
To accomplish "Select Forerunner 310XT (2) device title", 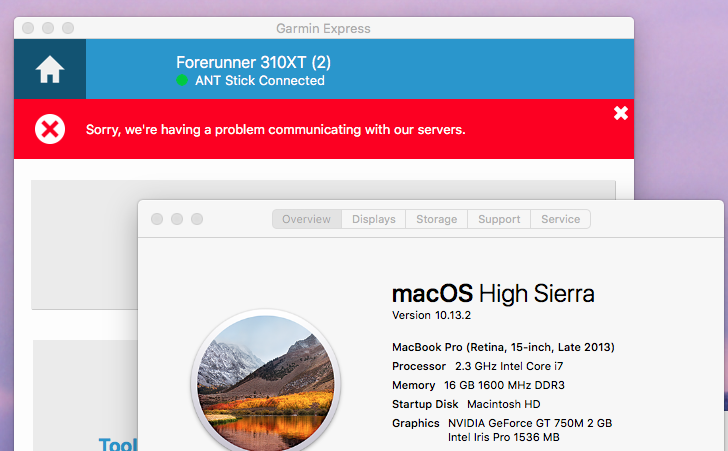I will pos(253,62).
